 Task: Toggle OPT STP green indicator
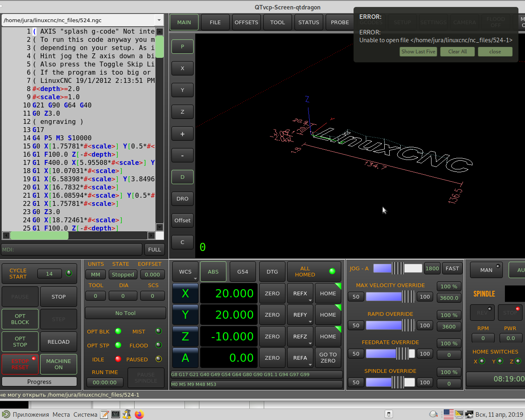pos(118,345)
